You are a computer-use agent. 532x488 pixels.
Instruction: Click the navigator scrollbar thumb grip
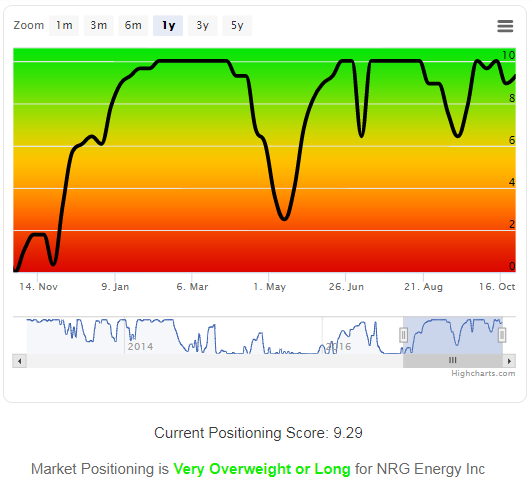pos(453,360)
